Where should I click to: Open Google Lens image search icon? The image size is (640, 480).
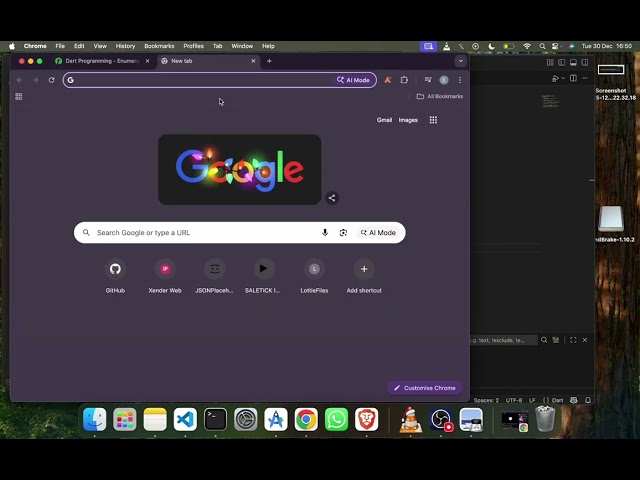point(343,233)
